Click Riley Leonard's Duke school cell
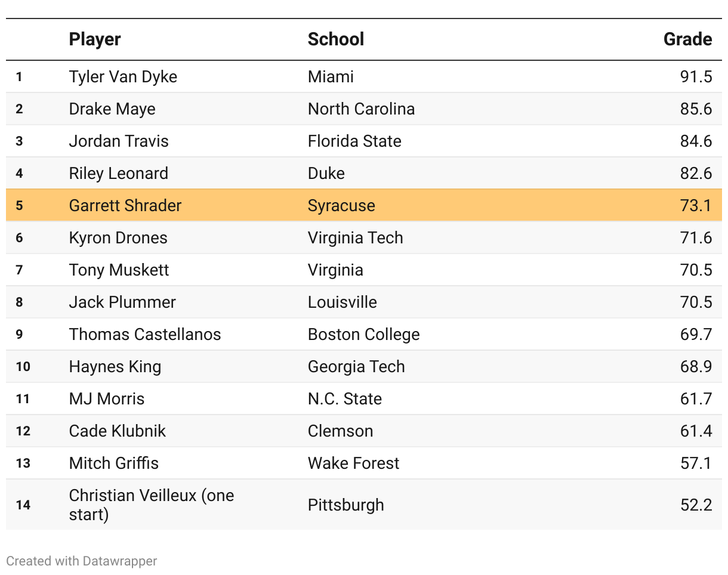 pyautogui.click(x=326, y=174)
